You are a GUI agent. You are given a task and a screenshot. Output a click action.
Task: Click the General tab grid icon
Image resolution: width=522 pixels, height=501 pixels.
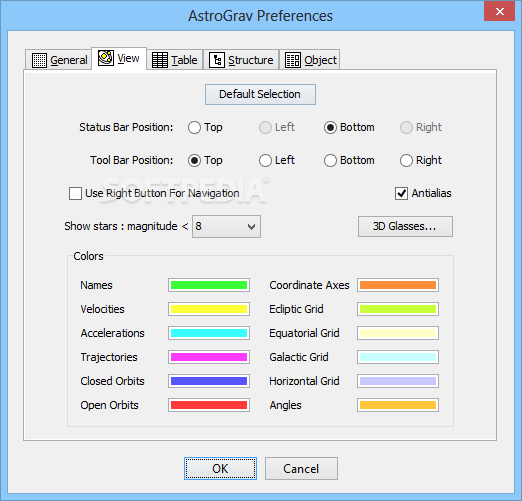tap(39, 60)
